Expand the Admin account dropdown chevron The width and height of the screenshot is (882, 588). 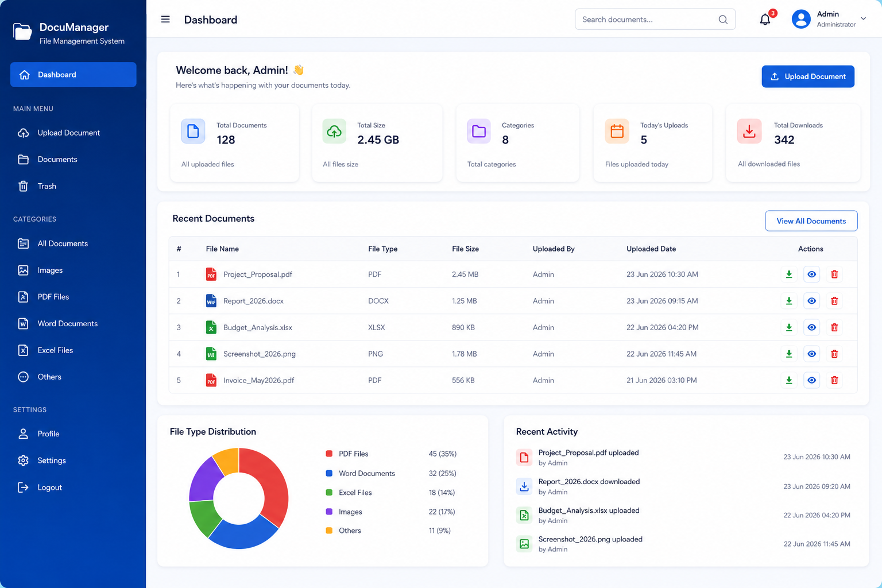863,19
